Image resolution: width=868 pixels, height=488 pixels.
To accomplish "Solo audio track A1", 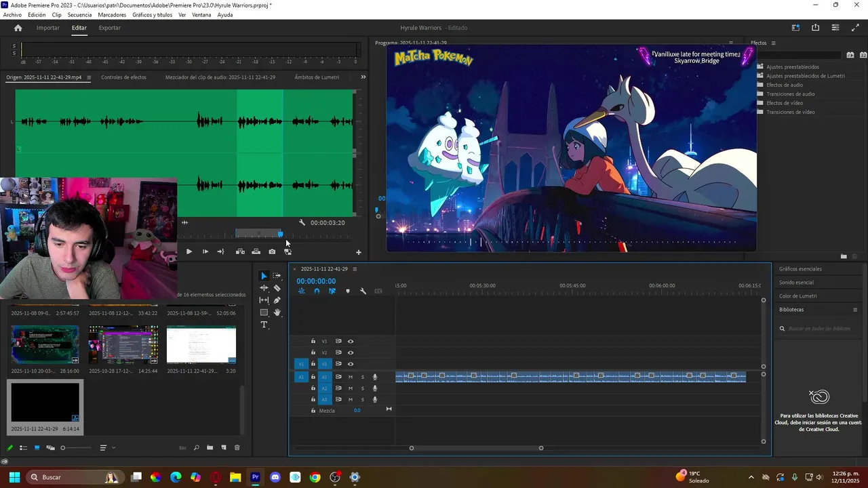I will [x=362, y=377].
